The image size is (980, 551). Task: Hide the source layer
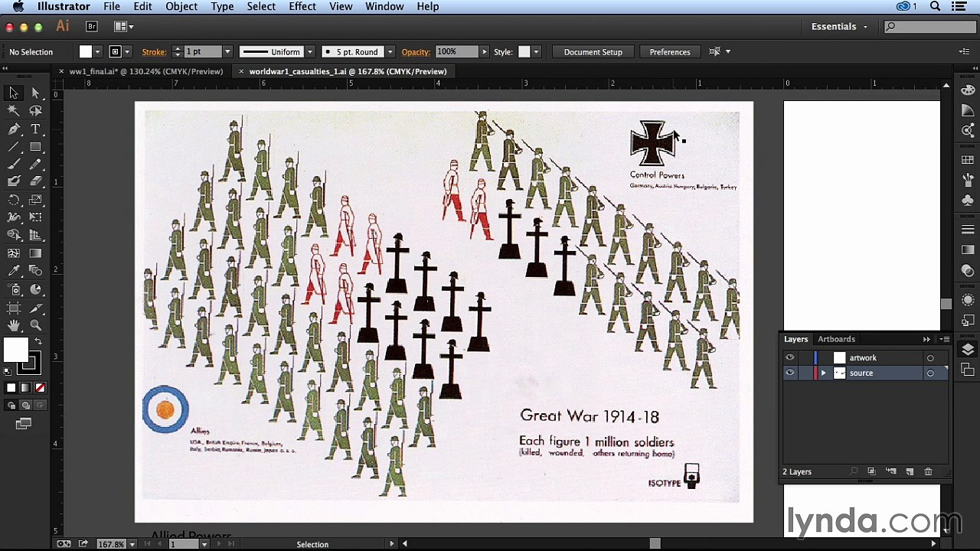(x=789, y=373)
